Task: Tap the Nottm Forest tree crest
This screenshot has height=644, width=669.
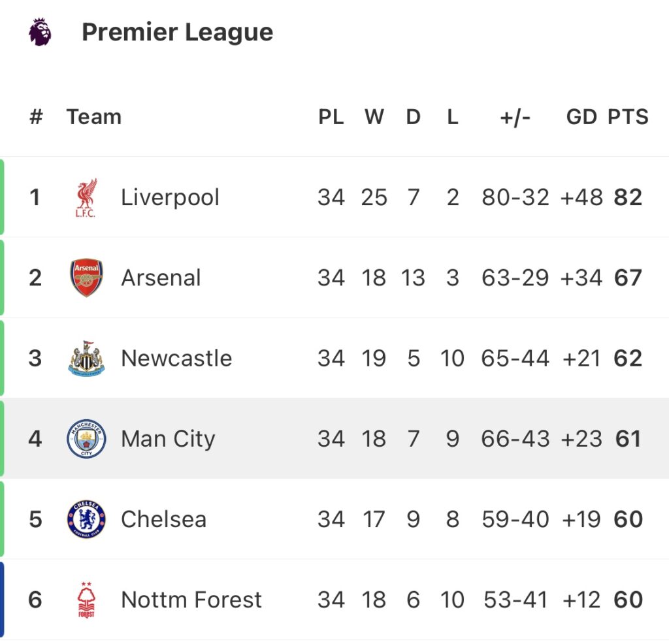Action: click(x=86, y=600)
